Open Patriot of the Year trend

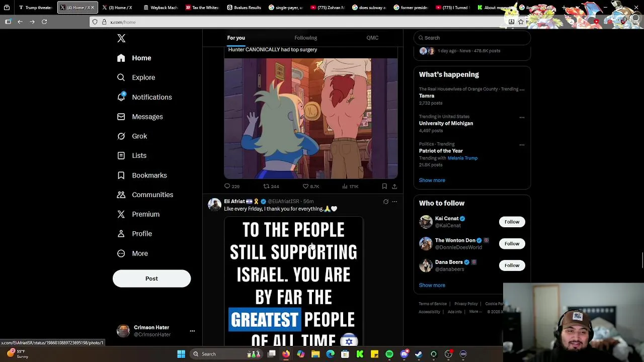tap(441, 151)
